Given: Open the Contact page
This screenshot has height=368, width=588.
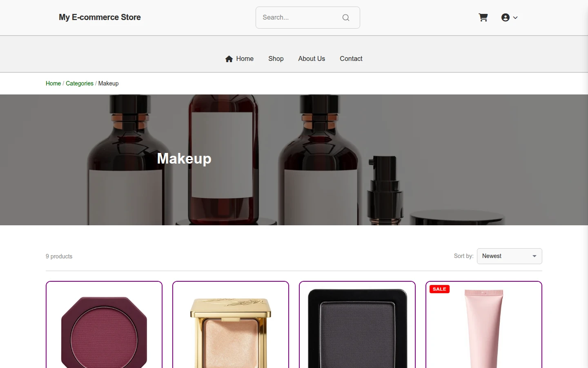Looking at the screenshot, I should (x=351, y=58).
